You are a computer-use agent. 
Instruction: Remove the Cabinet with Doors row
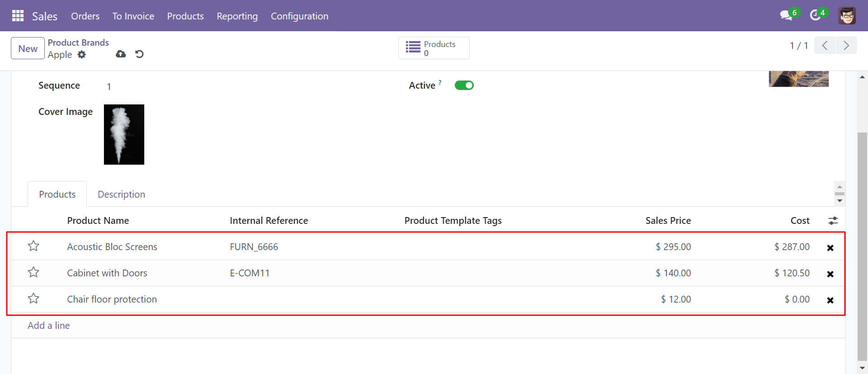tap(830, 274)
